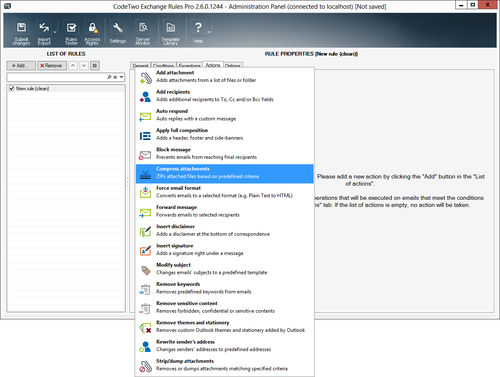Remove the selected rule
This screenshot has width=500, height=377.
pyautogui.click(x=51, y=66)
